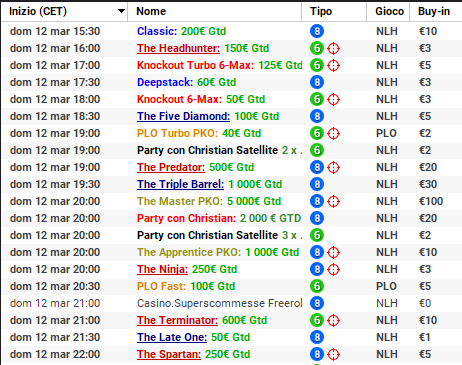Click the 8-max icon of Casino.Superscommesse Freeroll

[x=317, y=303]
